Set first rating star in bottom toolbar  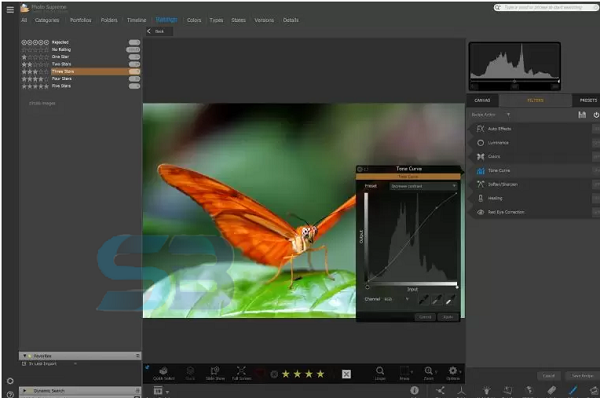pos(286,374)
